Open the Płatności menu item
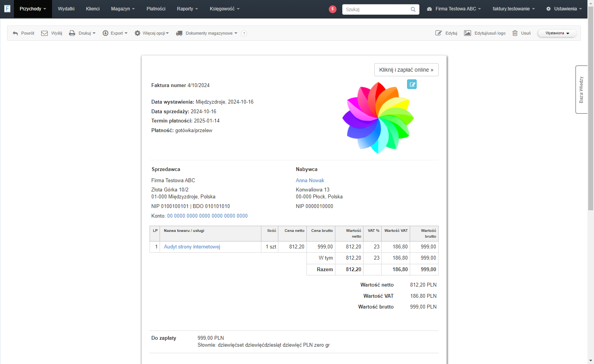The height and width of the screenshot is (364, 594). coord(156,9)
